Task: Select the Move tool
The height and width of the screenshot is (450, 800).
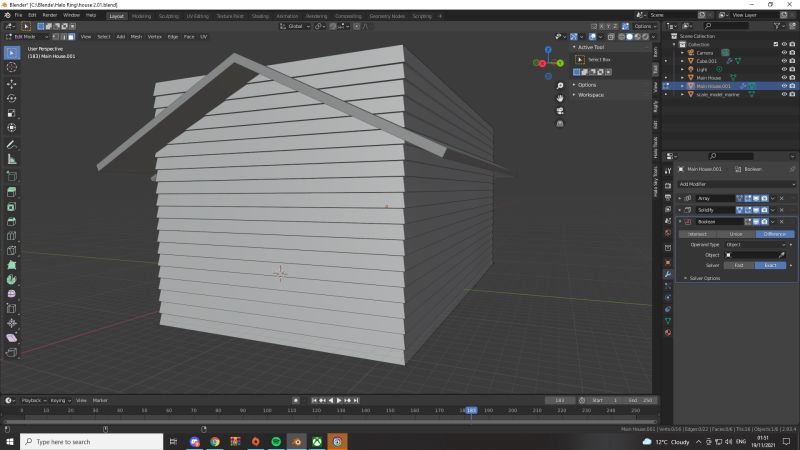Action: click(12, 84)
